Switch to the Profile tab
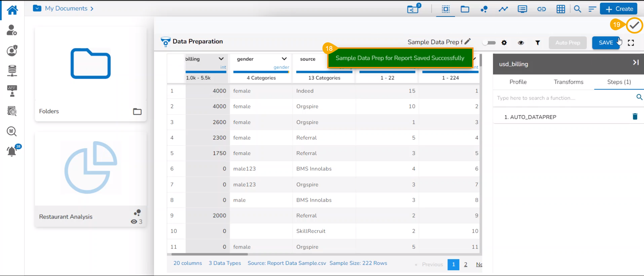Image resolution: width=644 pixels, height=276 pixels. pyautogui.click(x=518, y=82)
